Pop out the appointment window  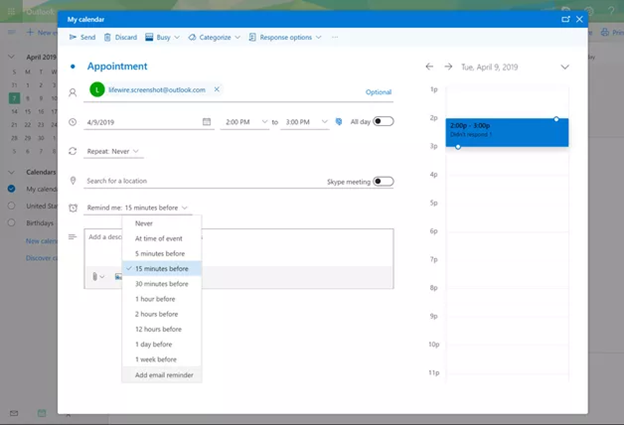pyautogui.click(x=566, y=18)
